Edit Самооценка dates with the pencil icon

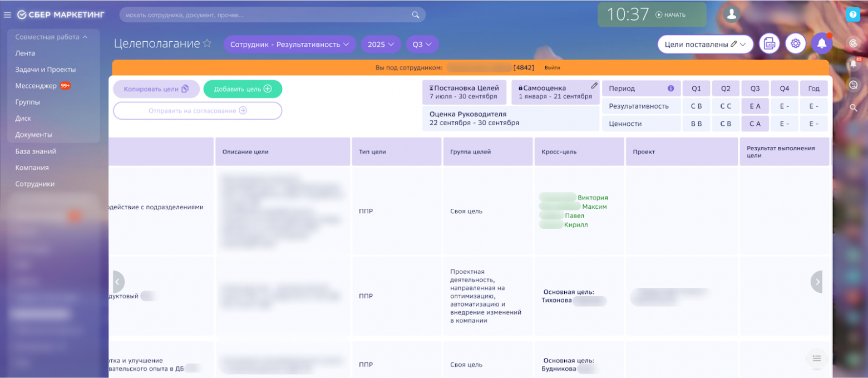[x=594, y=86]
